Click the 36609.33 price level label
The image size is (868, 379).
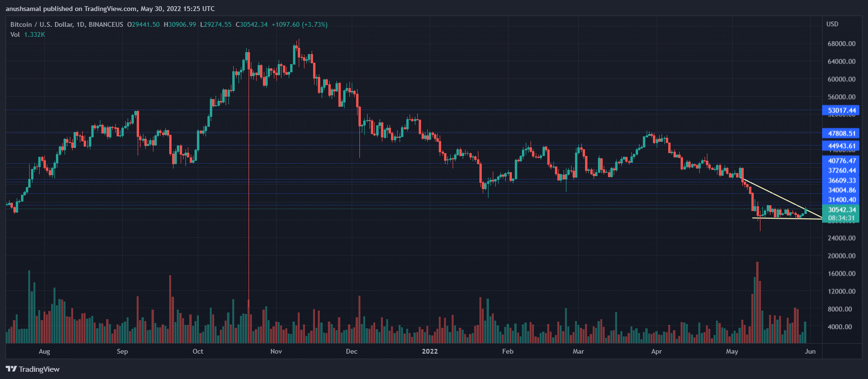pos(841,180)
